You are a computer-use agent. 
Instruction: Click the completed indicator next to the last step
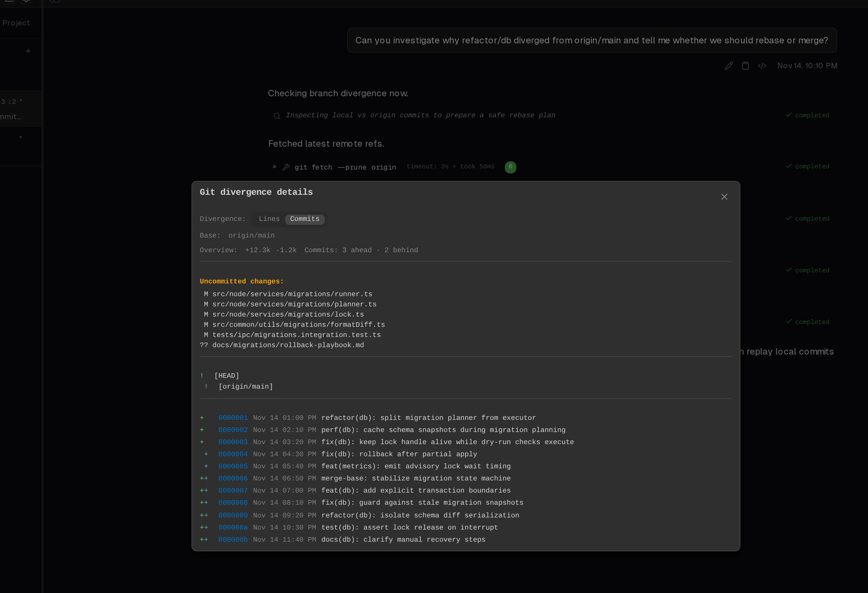789,322
